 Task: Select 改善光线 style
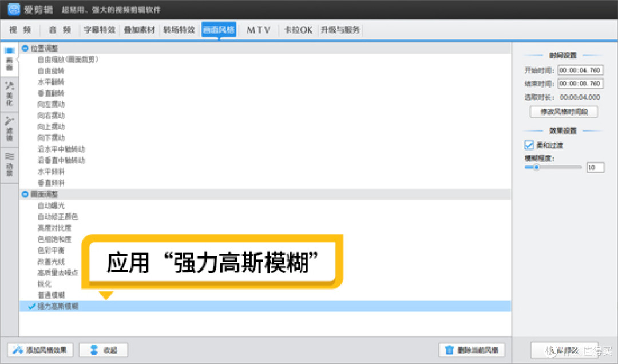click(51, 262)
